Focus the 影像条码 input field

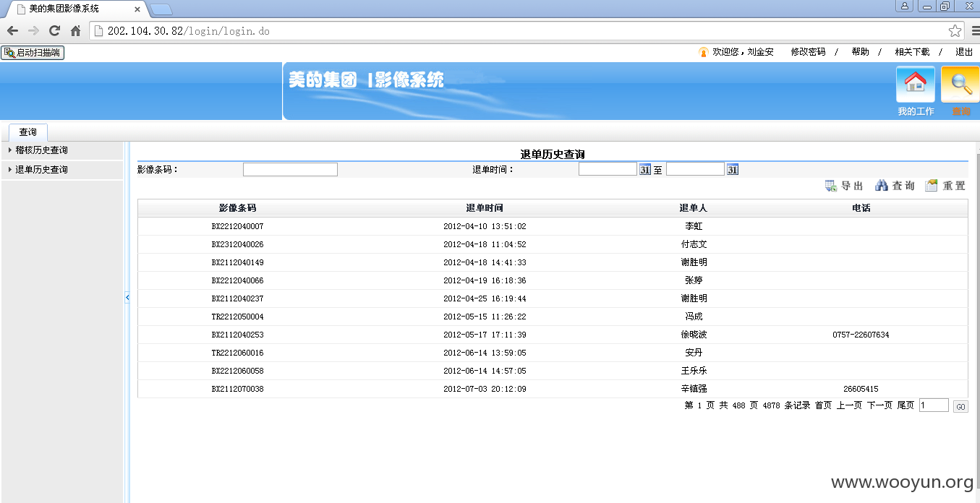click(290, 169)
